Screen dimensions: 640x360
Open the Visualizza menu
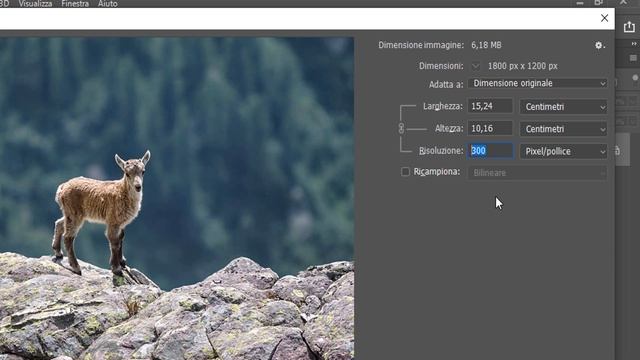coord(35,4)
